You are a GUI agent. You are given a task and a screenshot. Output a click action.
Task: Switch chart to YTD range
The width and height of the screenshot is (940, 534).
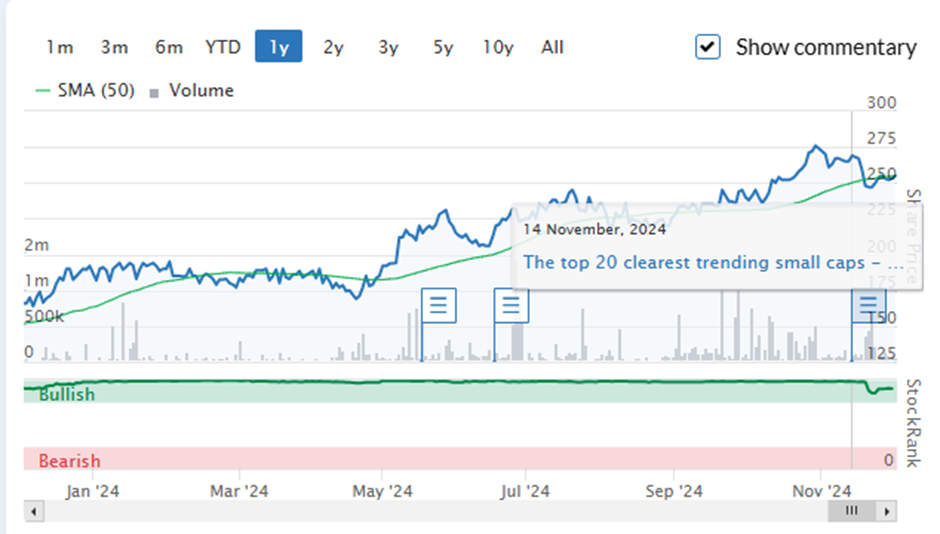click(222, 47)
